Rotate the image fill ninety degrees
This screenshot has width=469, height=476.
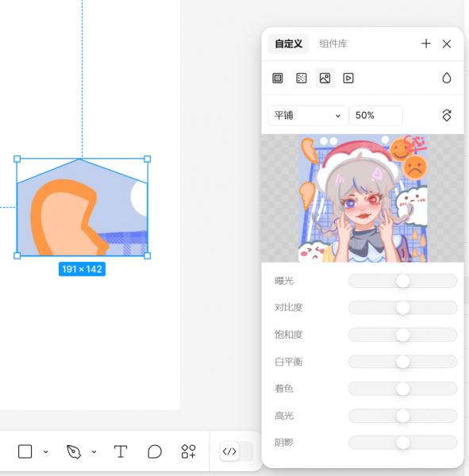[x=447, y=115]
